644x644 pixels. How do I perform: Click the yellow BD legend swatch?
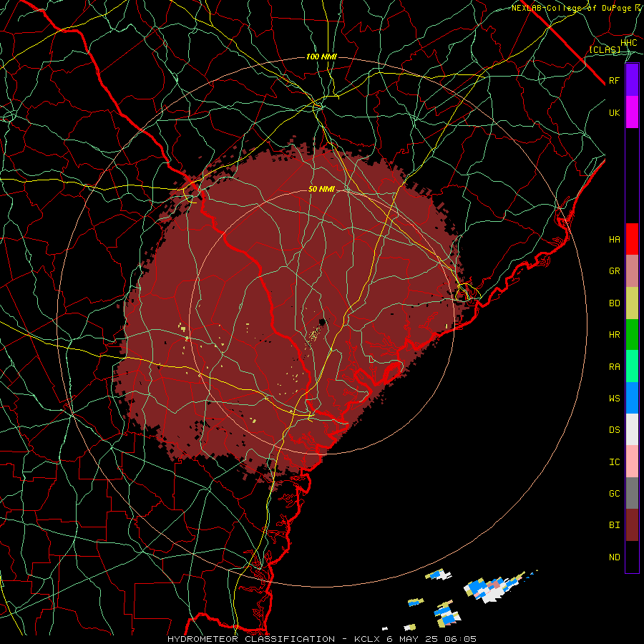click(632, 303)
